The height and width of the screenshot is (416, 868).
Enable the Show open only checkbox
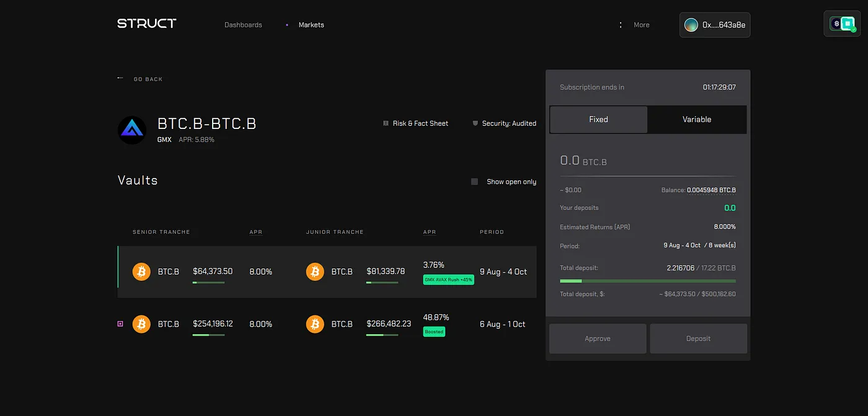click(x=475, y=182)
